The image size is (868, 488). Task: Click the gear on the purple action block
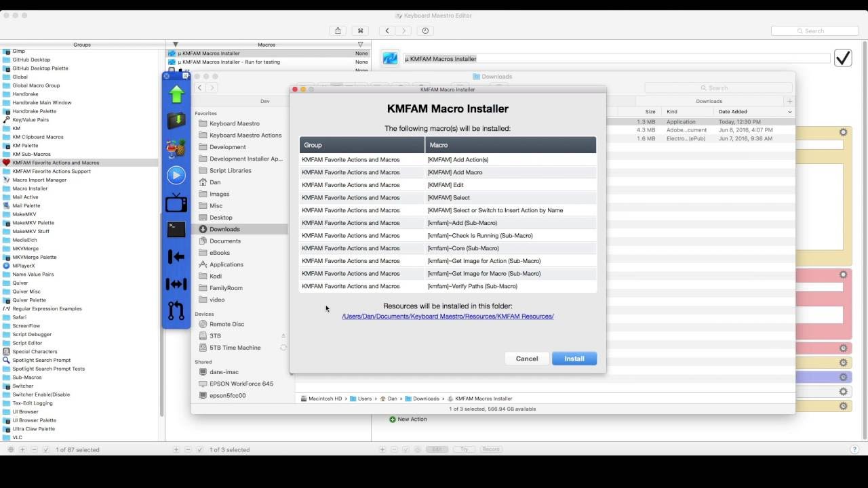843,377
